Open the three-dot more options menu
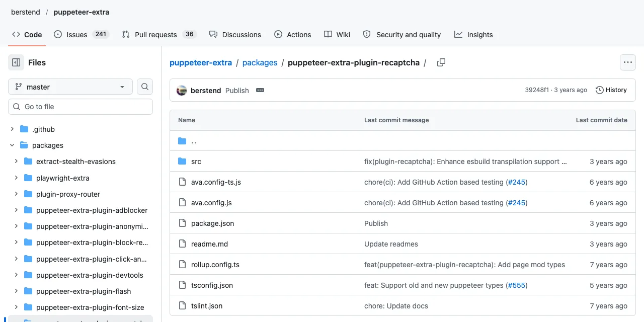Viewport: 644px width, 322px height. [627, 62]
